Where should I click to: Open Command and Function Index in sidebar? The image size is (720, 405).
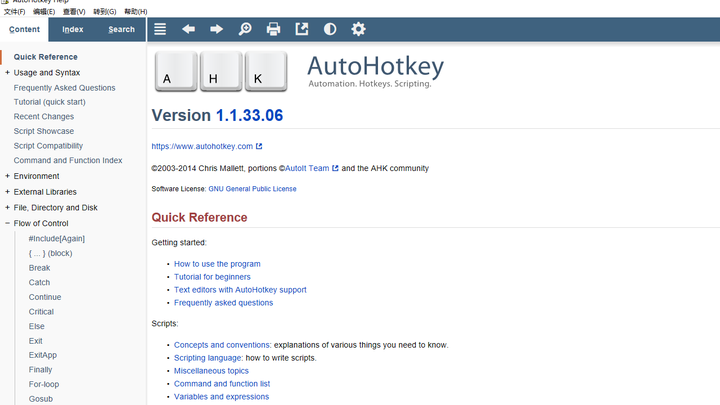(x=68, y=160)
